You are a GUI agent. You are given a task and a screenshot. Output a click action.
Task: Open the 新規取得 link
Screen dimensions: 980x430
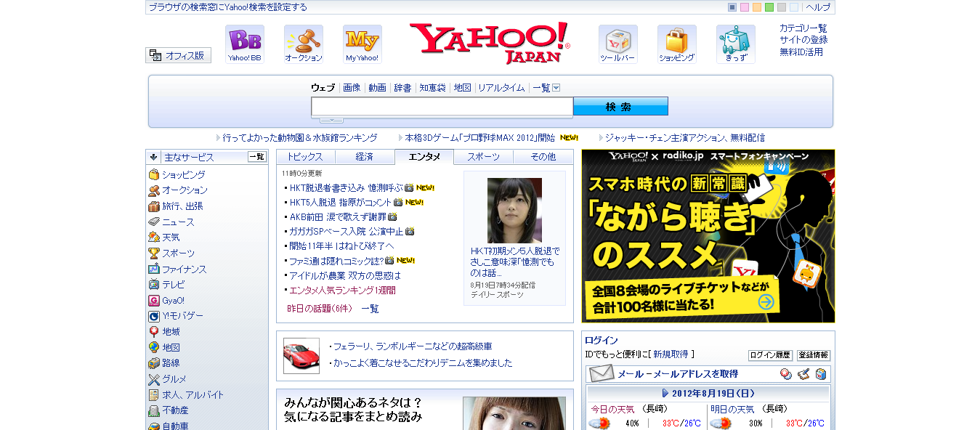(671, 354)
